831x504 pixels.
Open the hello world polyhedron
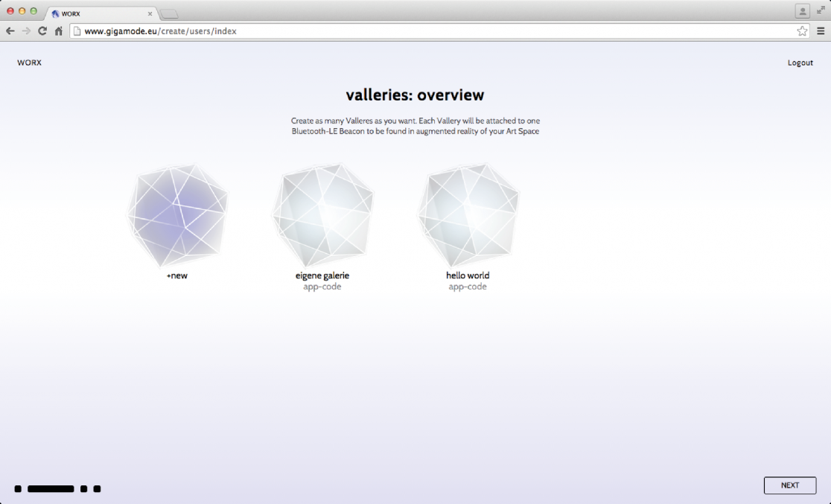click(468, 216)
